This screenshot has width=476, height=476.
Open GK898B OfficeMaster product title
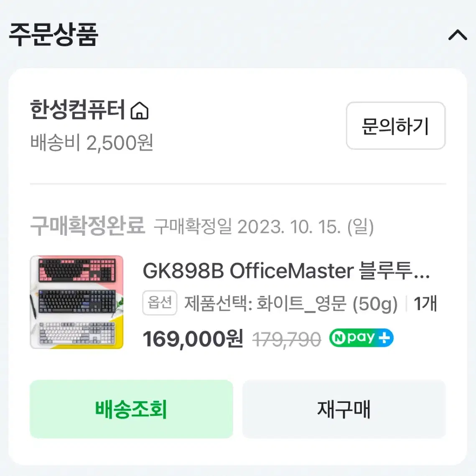point(286,271)
